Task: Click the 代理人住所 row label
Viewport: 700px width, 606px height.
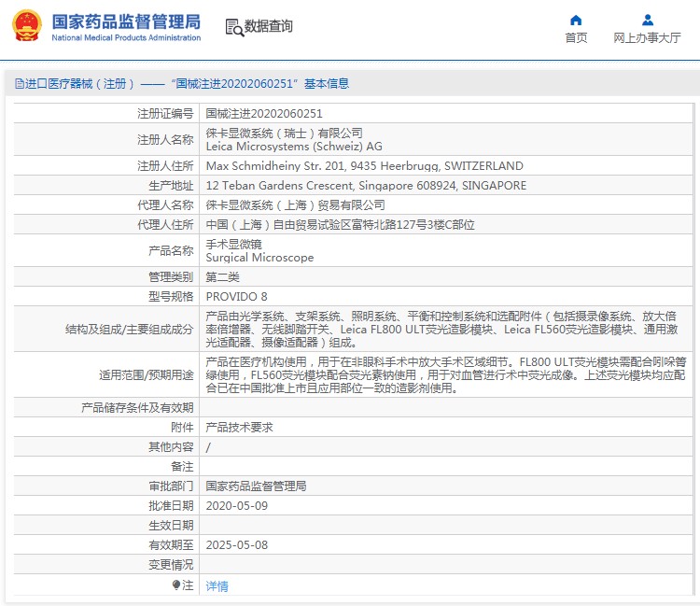Action: (x=165, y=225)
